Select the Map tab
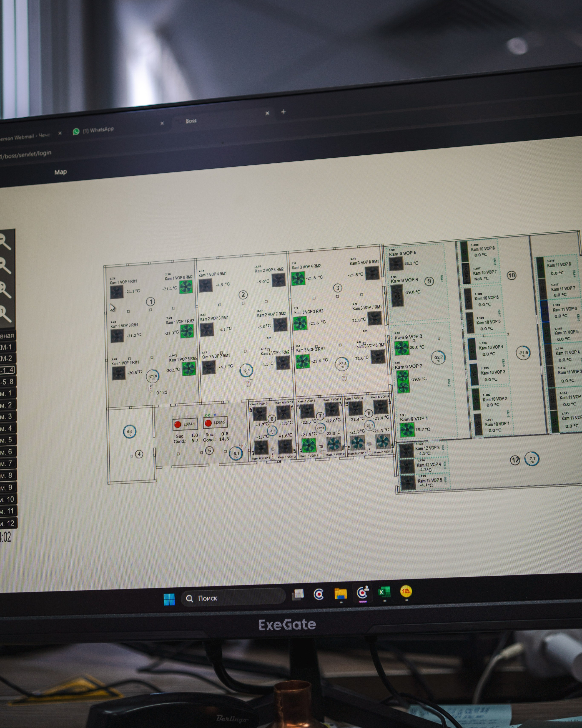Viewport: 582px width, 728px height. click(61, 172)
